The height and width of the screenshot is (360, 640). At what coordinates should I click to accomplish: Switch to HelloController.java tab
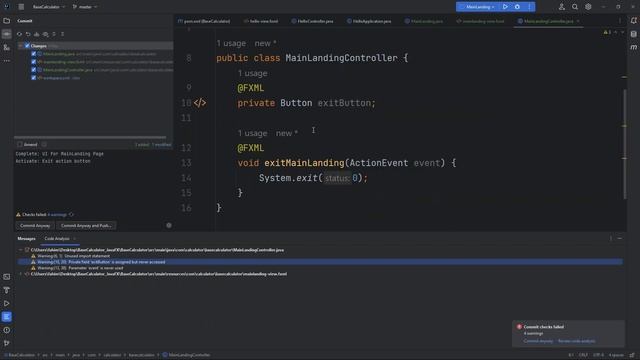[x=312, y=21]
